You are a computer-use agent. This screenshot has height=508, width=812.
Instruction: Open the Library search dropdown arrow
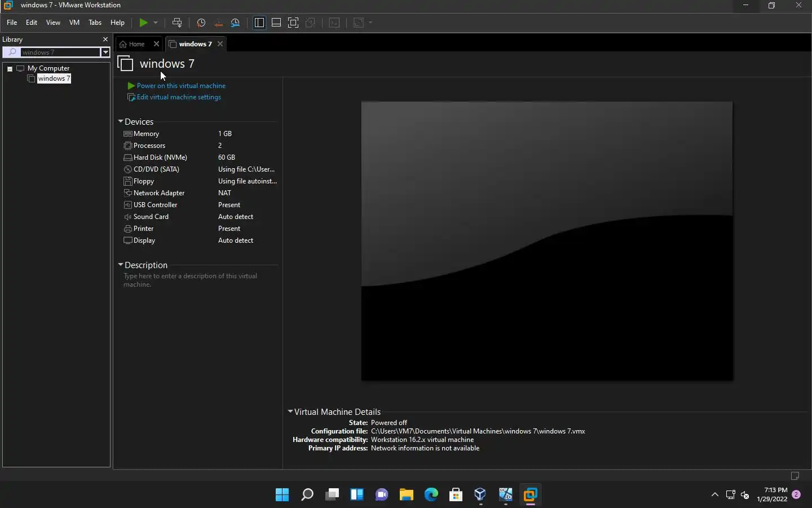point(105,52)
